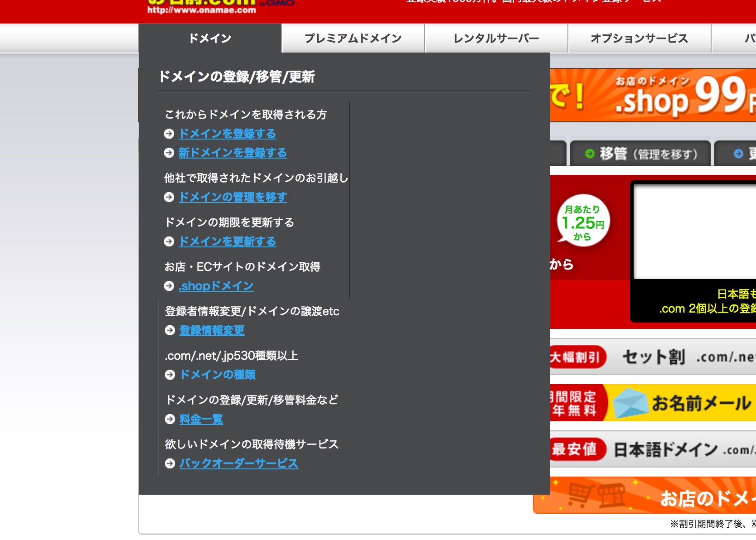Click the ドメインの登録/更新/移管料金など text
Image resolution: width=756 pixels, height=540 pixels.
pyautogui.click(x=252, y=400)
